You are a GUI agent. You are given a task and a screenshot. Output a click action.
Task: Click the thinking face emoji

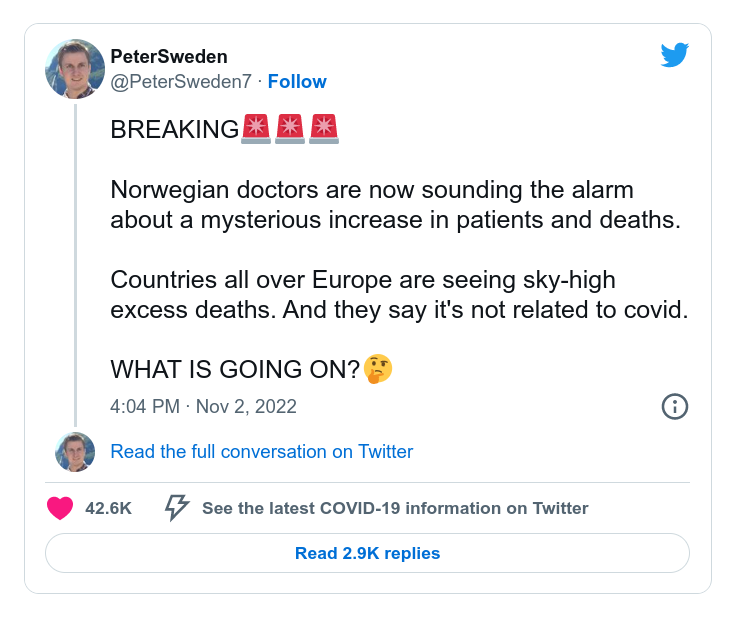pyautogui.click(x=378, y=369)
